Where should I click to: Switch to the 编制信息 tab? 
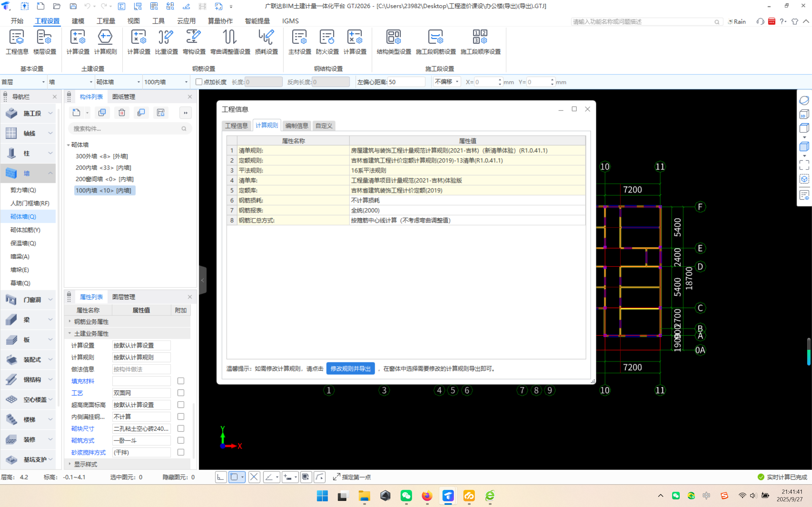tap(297, 126)
